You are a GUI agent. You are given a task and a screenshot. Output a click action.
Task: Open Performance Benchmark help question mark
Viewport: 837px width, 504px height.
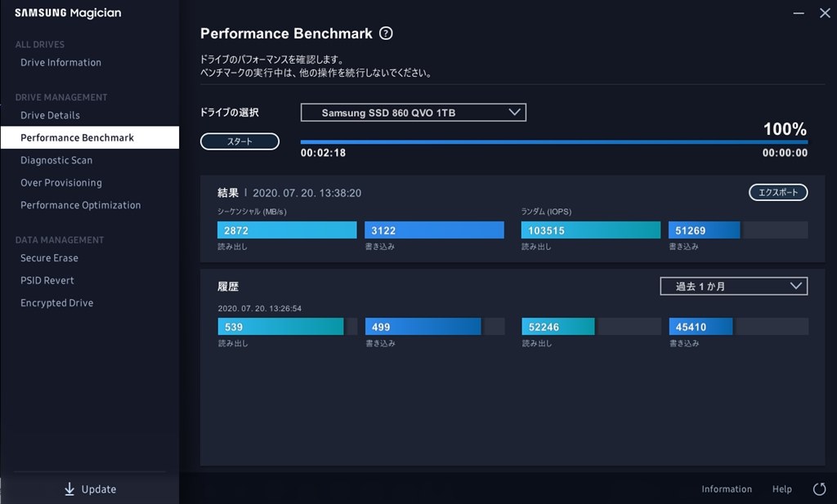386,33
